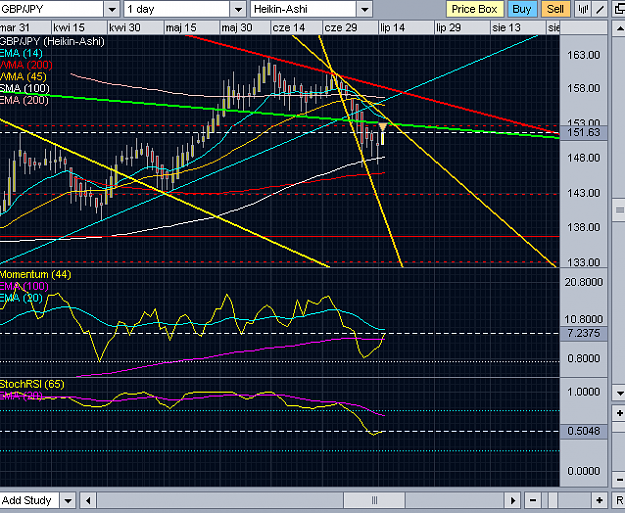Screen dimensions: 625x513
Task: Click the orange triangle marker above last candle
Action: pyautogui.click(x=382, y=127)
